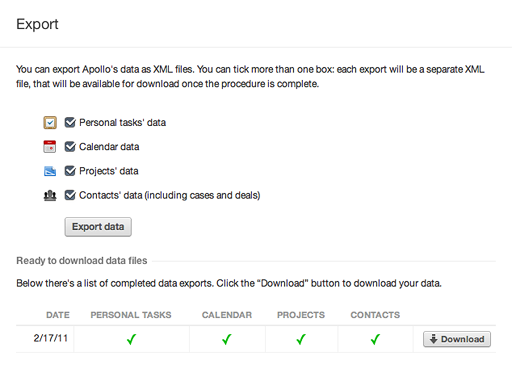Click the green checkmark under Personal Tasks
512x373 pixels.
(x=131, y=339)
